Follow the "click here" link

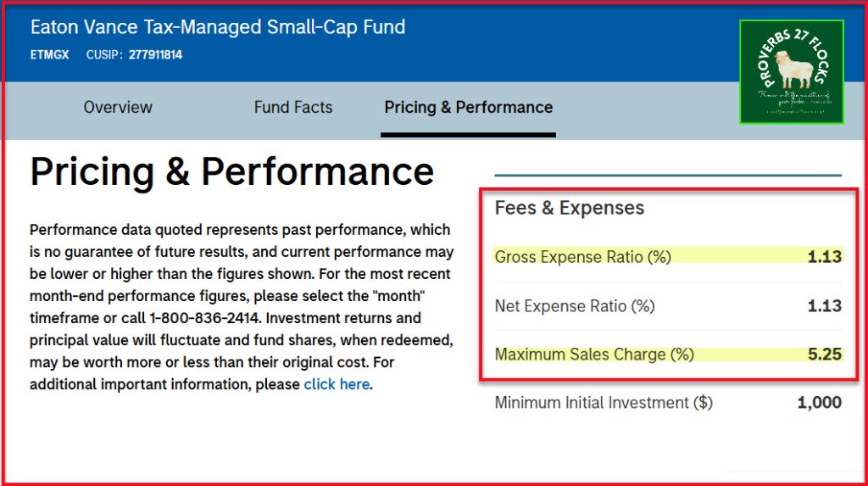(337, 384)
